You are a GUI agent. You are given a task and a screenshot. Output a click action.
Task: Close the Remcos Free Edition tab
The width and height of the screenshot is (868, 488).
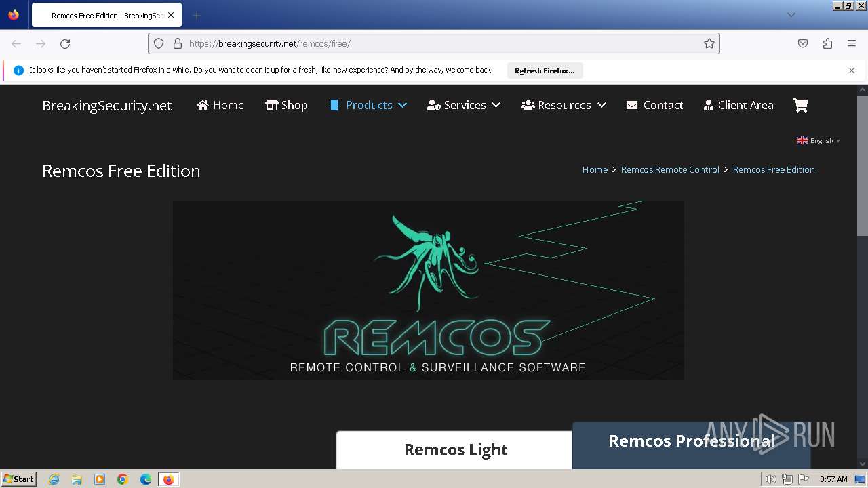tap(171, 15)
